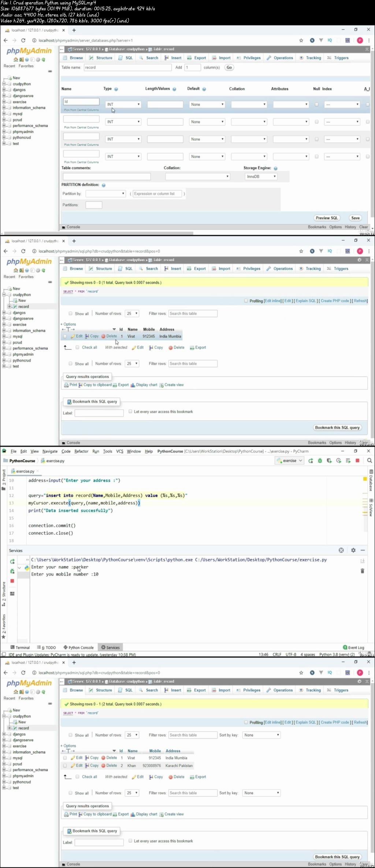Click PyCharm's red Stop icon in top toolbar
This screenshot has height=868, width=375.
coord(357,461)
